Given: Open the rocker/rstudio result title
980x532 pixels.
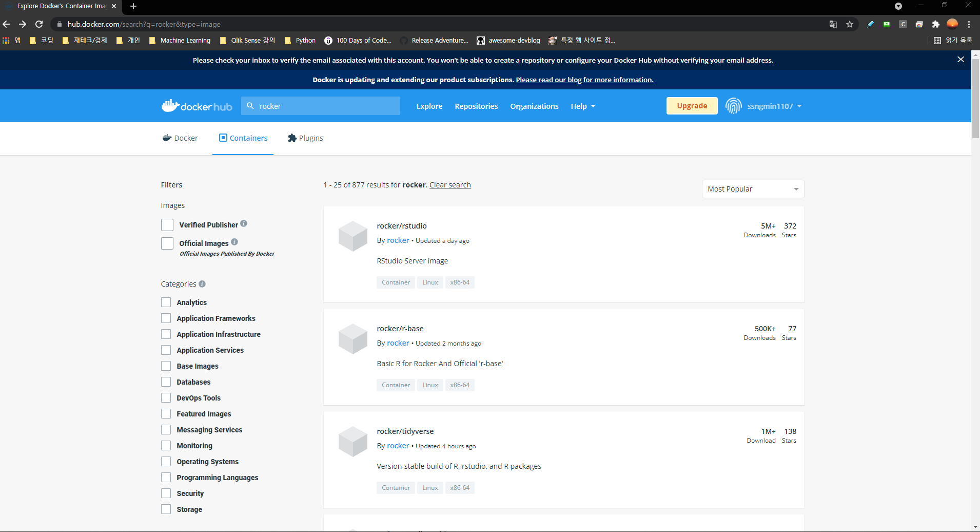Looking at the screenshot, I should click(x=402, y=226).
